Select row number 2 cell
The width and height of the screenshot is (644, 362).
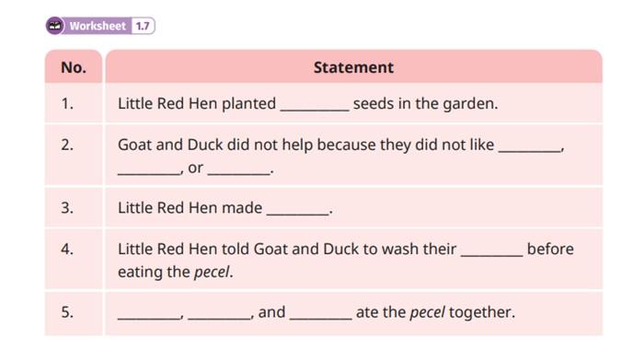(x=74, y=155)
